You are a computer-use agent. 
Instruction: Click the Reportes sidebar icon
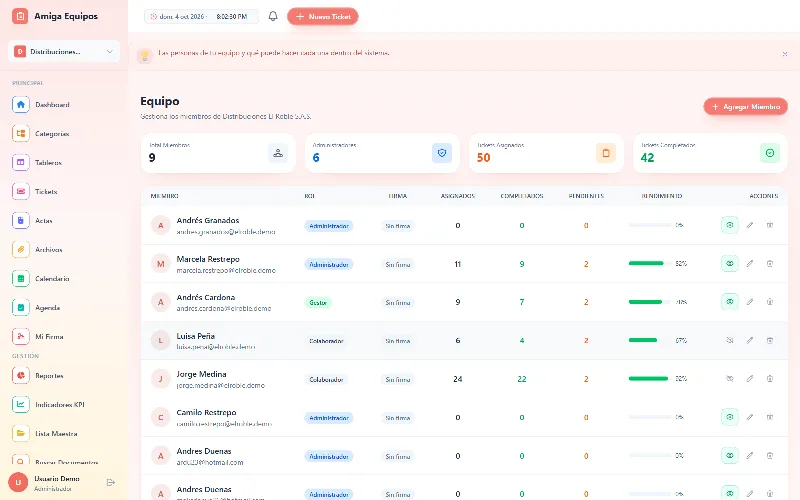(x=20, y=376)
